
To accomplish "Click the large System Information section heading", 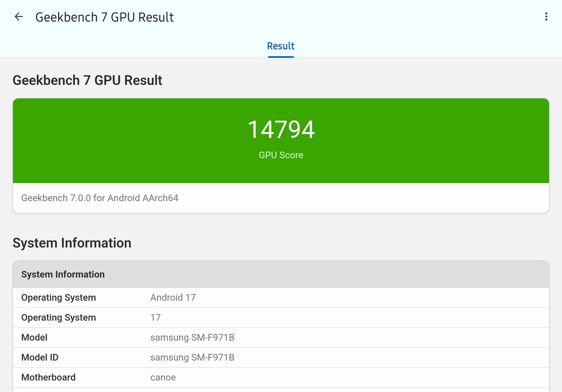I will (72, 243).
